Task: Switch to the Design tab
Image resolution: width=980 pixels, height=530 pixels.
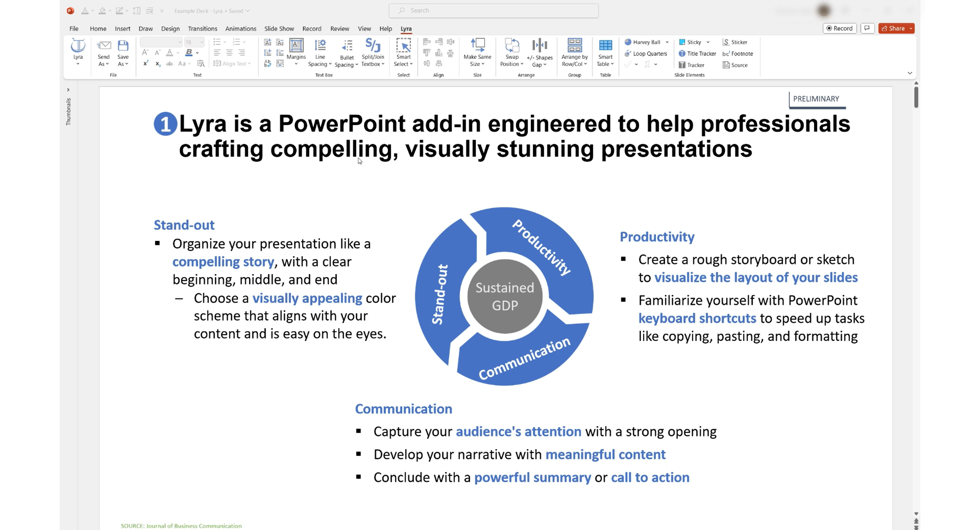Action: (x=170, y=29)
